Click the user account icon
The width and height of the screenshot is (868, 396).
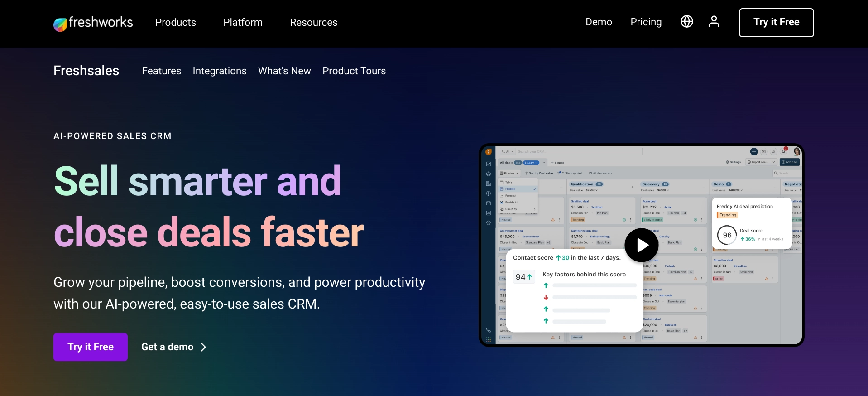coord(714,22)
